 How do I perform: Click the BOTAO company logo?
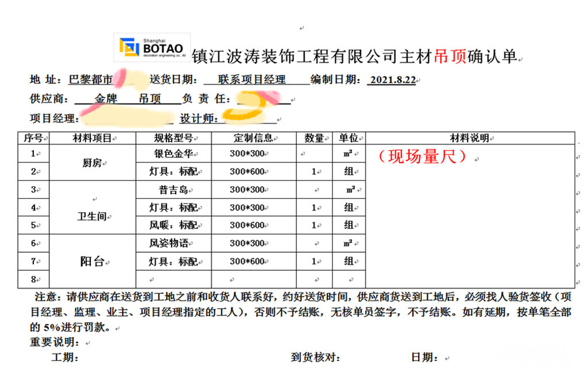(x=152, y=48)
